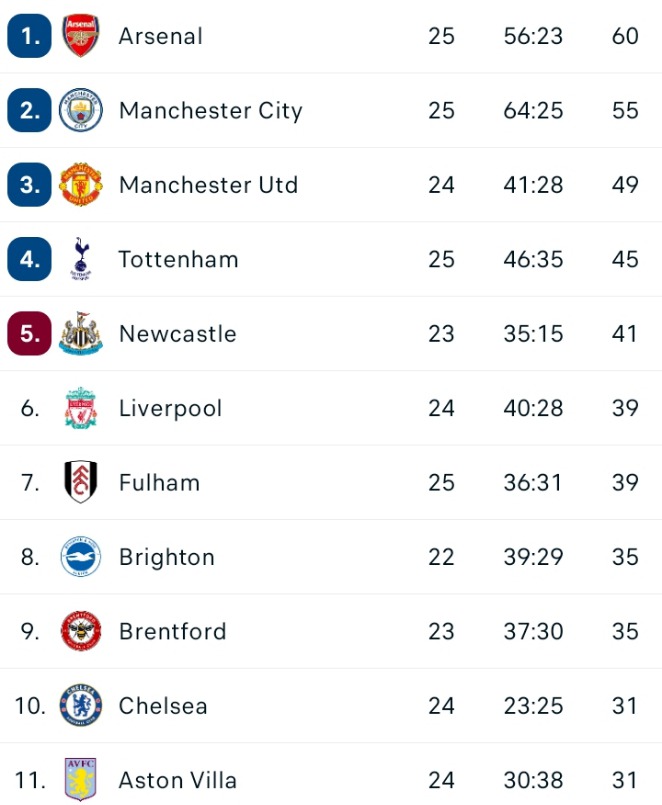The image size is (662, 805).
Task: Click the Arsenal club crest
Action: (x=81, y=36)
